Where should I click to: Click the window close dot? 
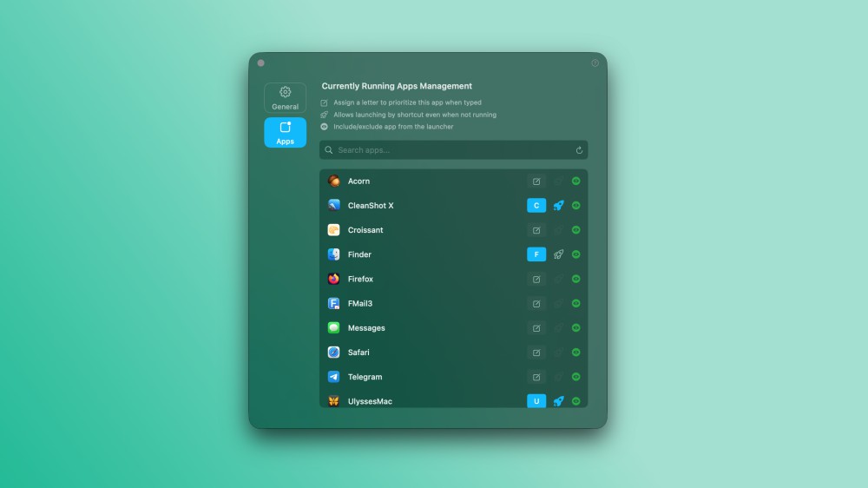[260, 63]
